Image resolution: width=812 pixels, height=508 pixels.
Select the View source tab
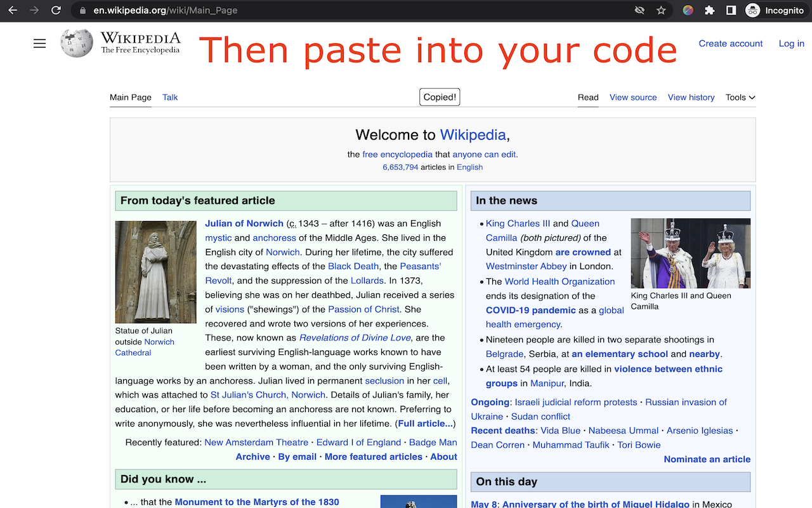(x=633, y=97)
